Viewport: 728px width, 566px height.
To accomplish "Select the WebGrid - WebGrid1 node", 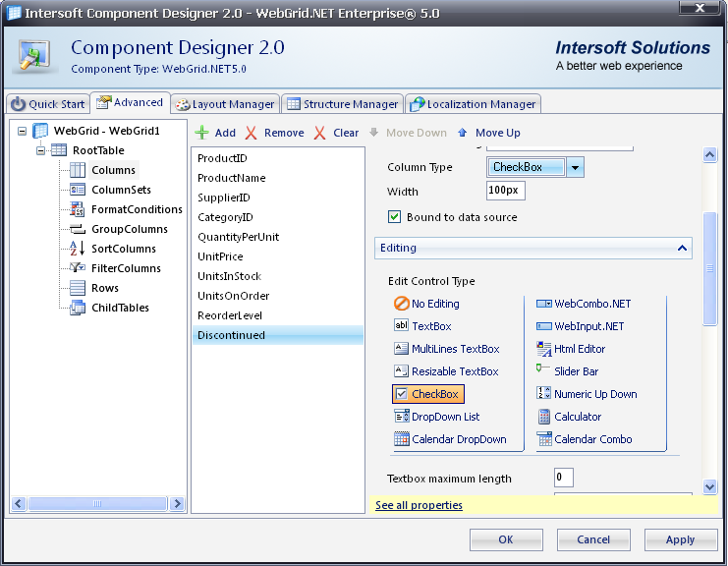I will click(107, 131).
